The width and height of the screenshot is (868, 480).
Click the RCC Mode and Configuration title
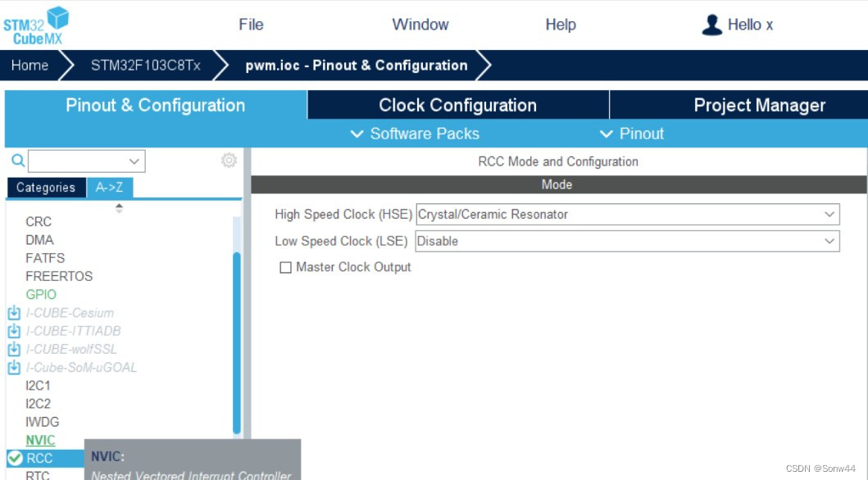(x=558, y=161)
